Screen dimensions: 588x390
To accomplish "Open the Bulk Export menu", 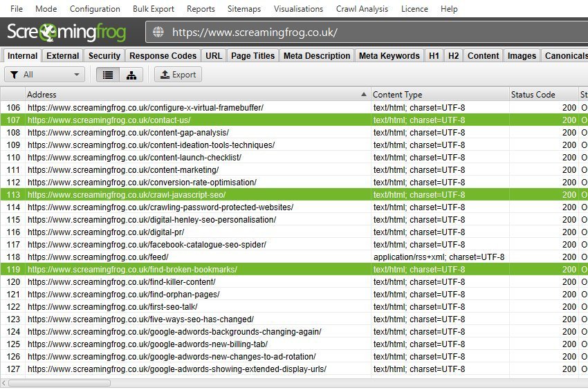I will 154,9.
